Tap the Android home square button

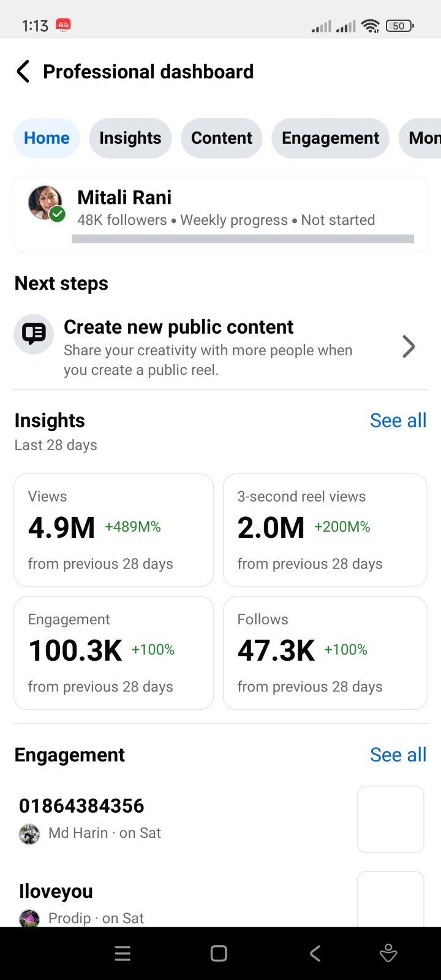(219, 953)
